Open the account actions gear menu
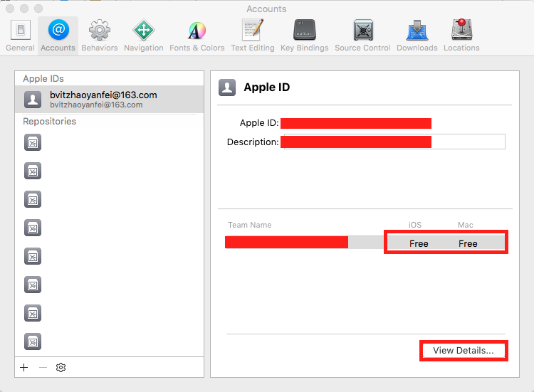 [61, 368]
